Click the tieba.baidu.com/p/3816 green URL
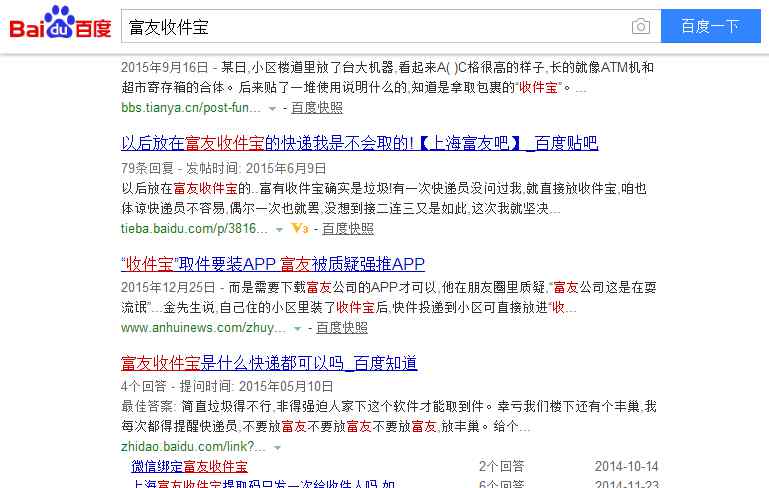 [x=194, y=229]
